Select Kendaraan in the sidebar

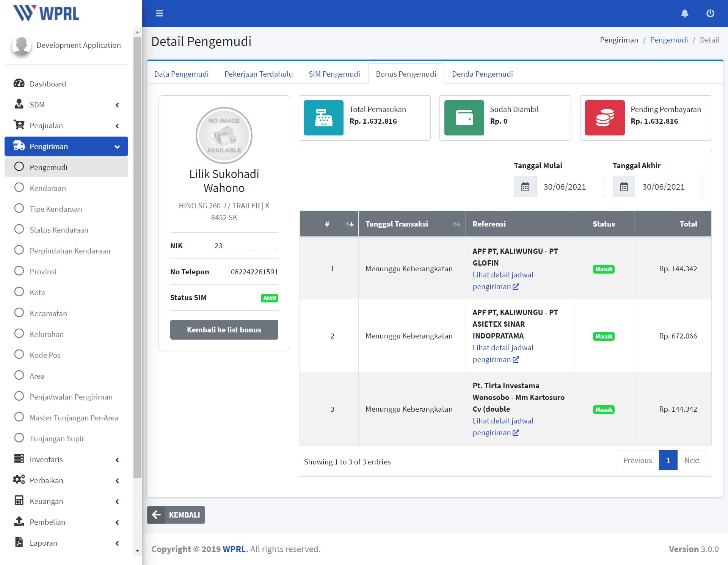tap(66, 188)
